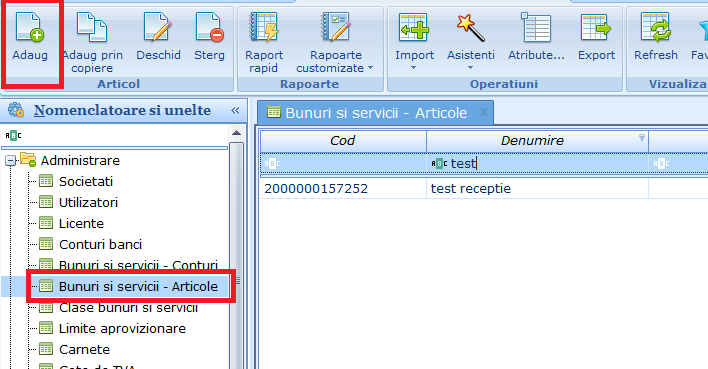The height and width of the screenshot is (369, 708).
Task: Open Rapoarte customizate reports
Action: click(335, 42)
